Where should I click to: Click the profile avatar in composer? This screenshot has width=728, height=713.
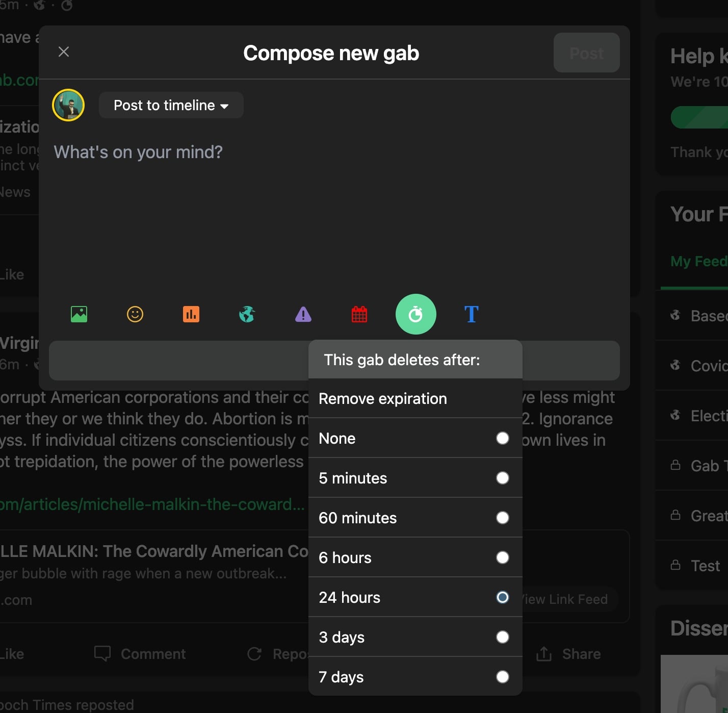click(x=68, y=105)
